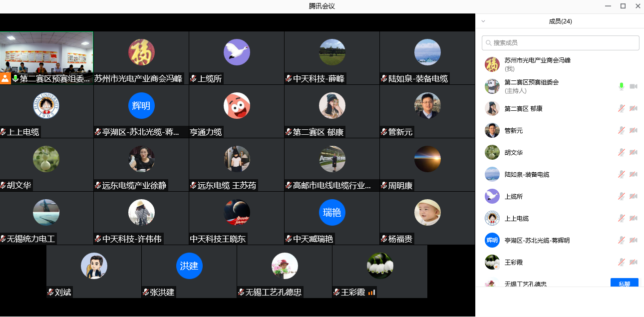Select the red calligraphy avatar in 苏州市光电产业商会冯峰 video tile
This screenshot has width=644, height=317.
[x=141, y=52]
